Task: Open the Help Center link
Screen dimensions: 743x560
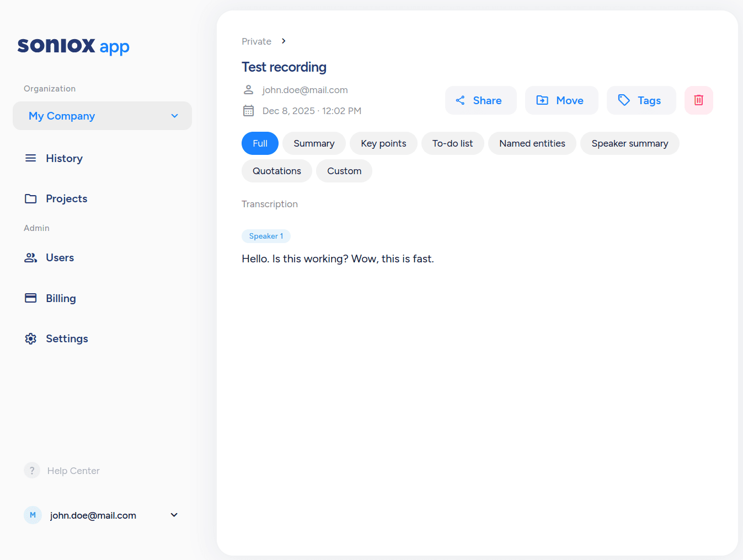Action: click(73, 471)
